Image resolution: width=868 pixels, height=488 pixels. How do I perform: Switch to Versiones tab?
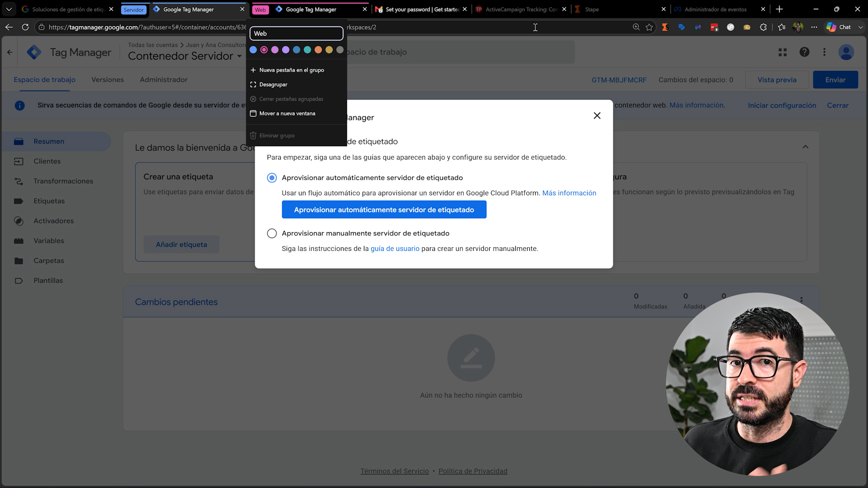point(108,80)
